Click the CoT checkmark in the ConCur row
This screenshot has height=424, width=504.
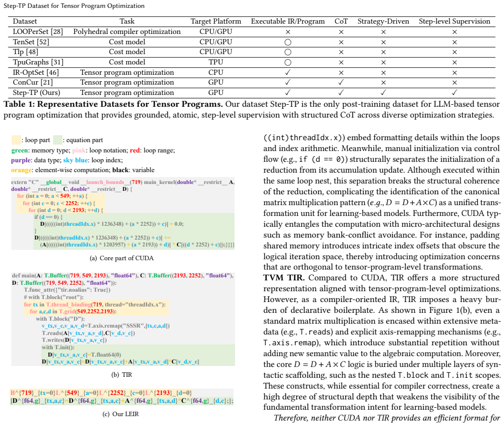click(341, 82)
